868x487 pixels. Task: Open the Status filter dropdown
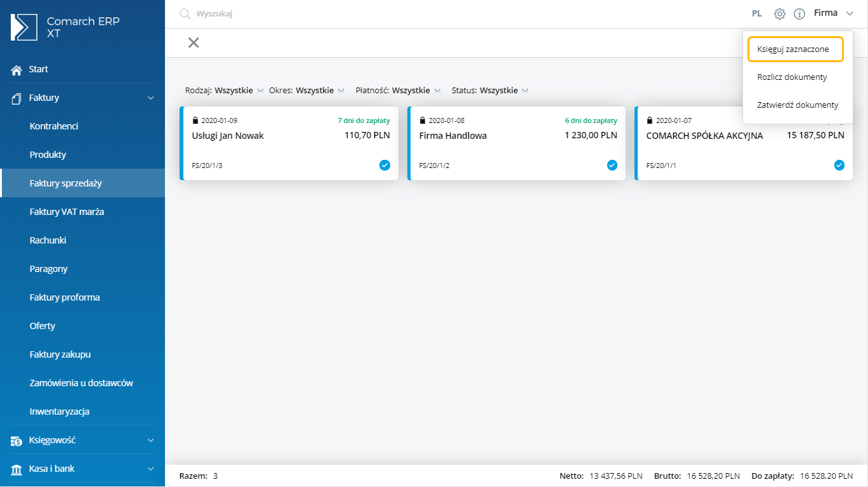(x=490, y=91)
